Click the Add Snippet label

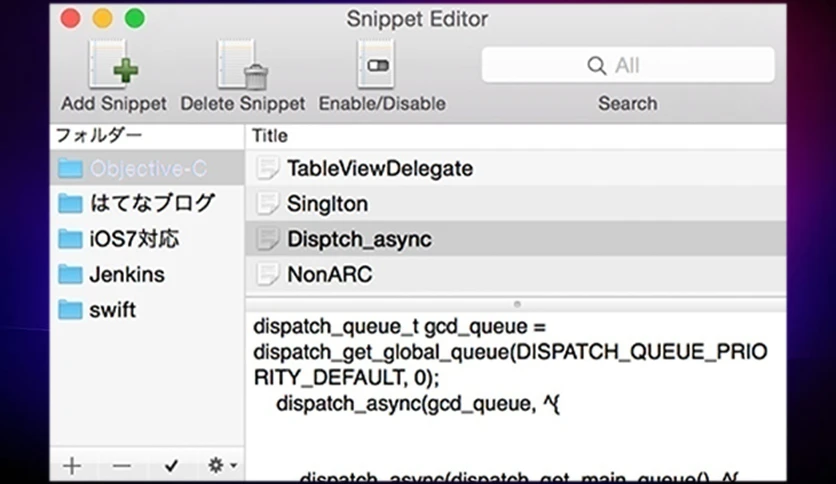pos(114,103)
